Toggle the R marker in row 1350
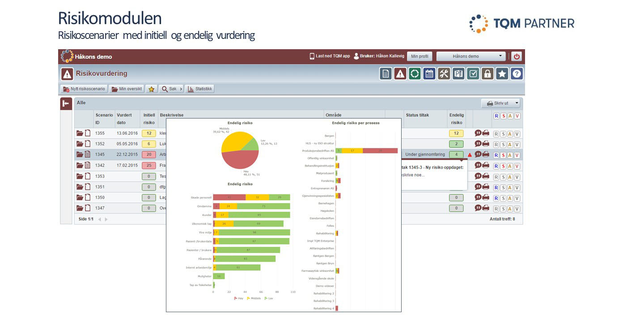The width and height of the screenshot is (644, 322). tap(496, 198)
